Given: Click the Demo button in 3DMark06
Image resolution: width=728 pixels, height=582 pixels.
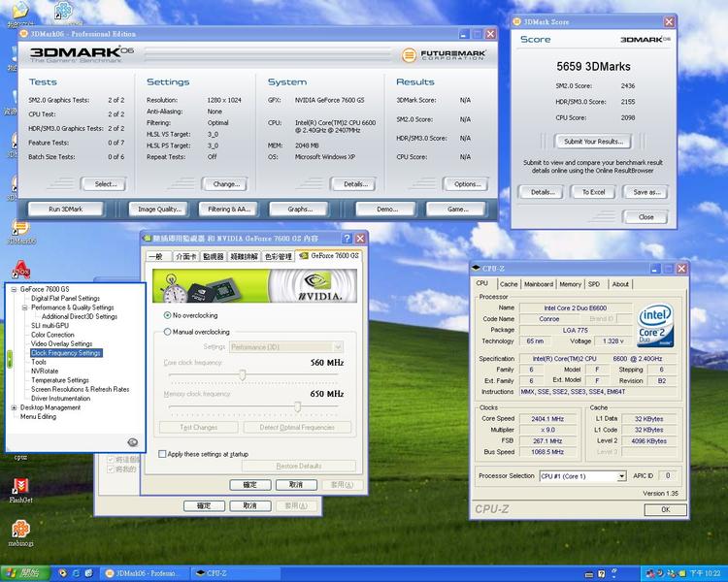Looking at the screenshot, I should (385, 209).
